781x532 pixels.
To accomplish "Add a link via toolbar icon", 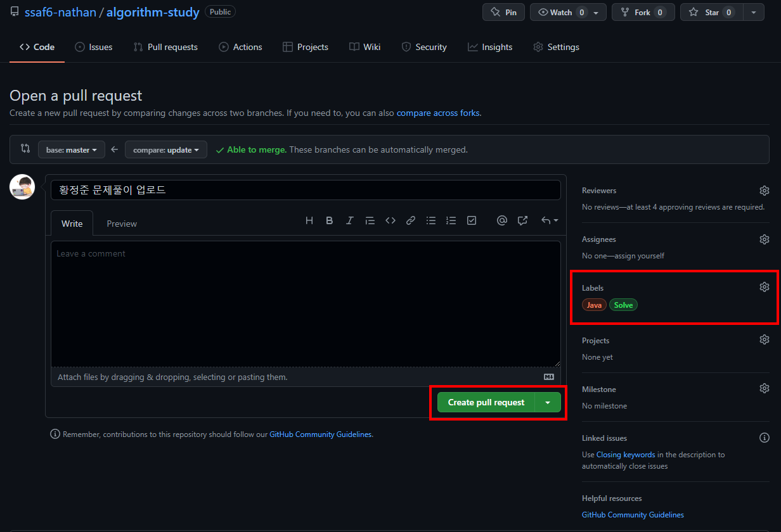I will coord(411,220).
